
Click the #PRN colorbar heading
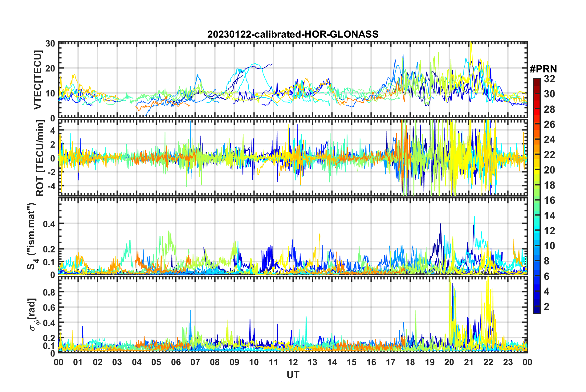pos(543,69)
